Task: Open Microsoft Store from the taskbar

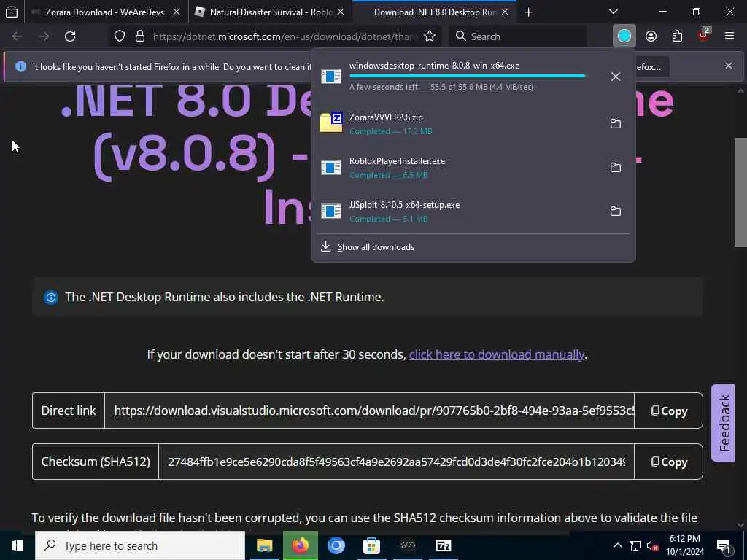Action: point(371,545)
